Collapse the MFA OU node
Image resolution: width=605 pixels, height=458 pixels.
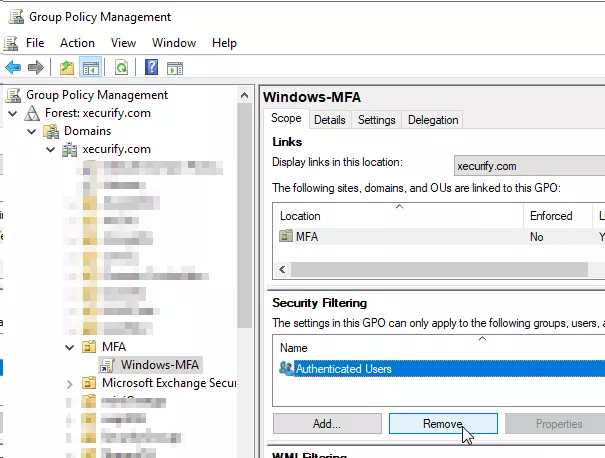pos(69,347)
